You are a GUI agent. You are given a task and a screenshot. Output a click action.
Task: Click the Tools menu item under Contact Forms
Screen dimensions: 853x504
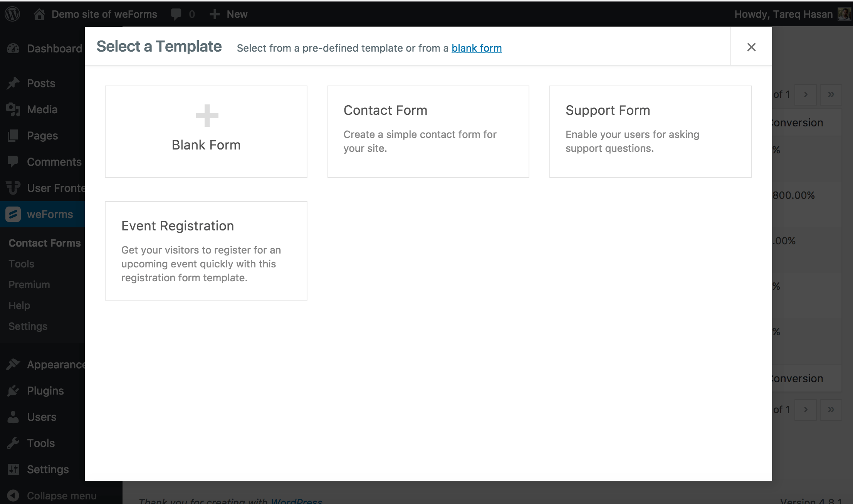(22, 264)
